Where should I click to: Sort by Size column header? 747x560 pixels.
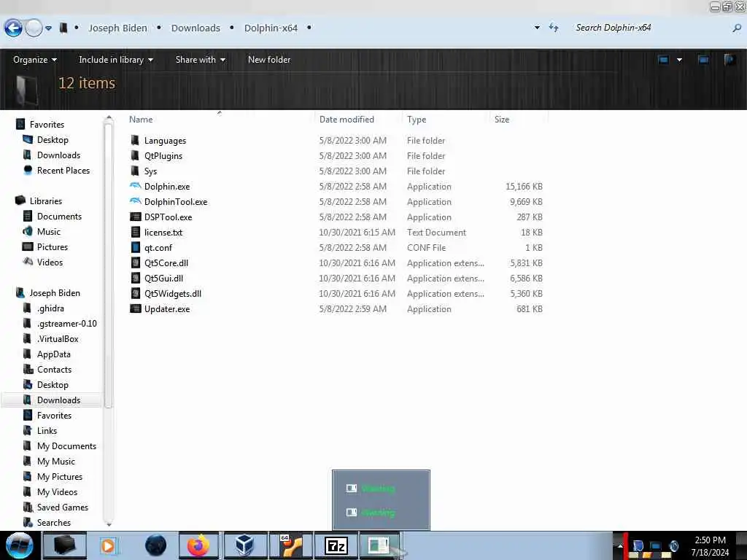click(x=502, y=120)
